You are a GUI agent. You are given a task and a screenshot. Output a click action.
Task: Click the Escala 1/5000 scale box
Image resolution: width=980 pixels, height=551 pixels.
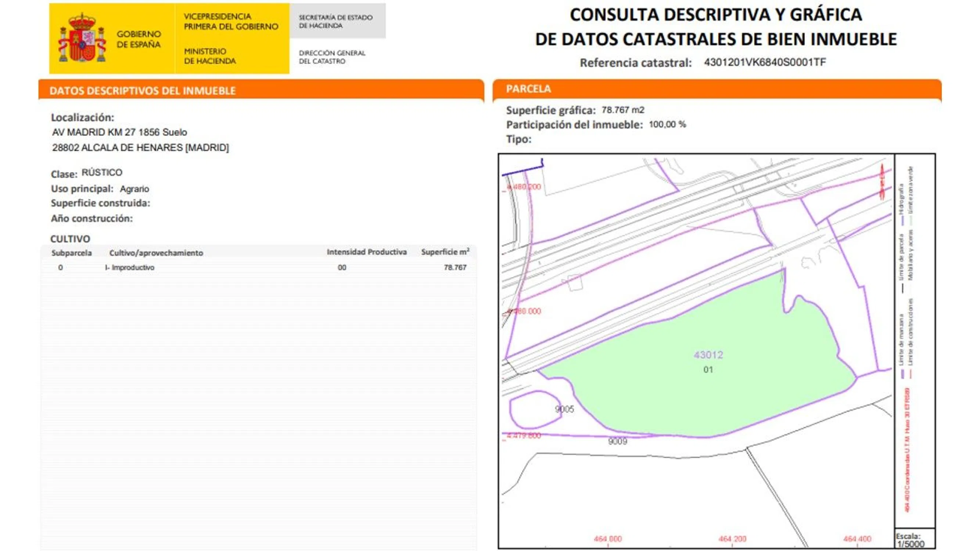click(914, 540)
